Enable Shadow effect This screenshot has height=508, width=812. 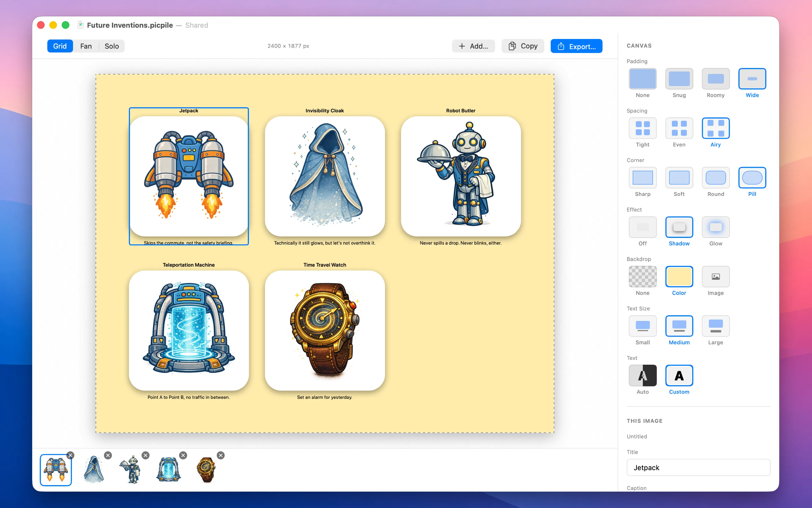pos(679,227)
